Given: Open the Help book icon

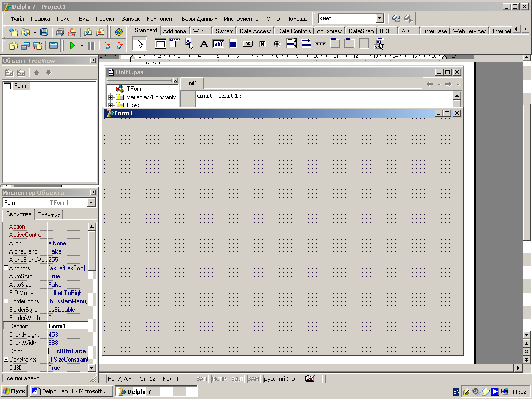Looking at the screenshot, I should [119, 32].
